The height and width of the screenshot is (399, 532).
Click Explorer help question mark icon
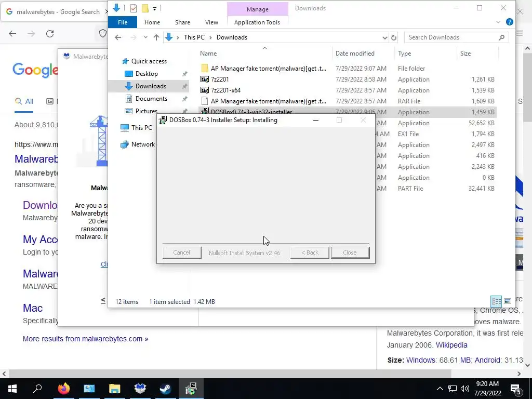[509, 22]
